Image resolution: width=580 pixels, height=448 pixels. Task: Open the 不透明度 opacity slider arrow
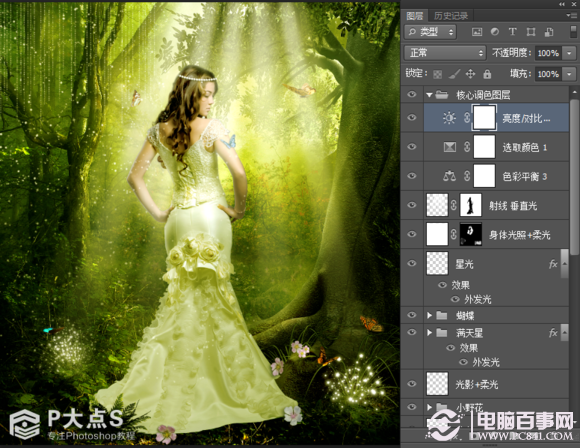(x=569, y=53)
